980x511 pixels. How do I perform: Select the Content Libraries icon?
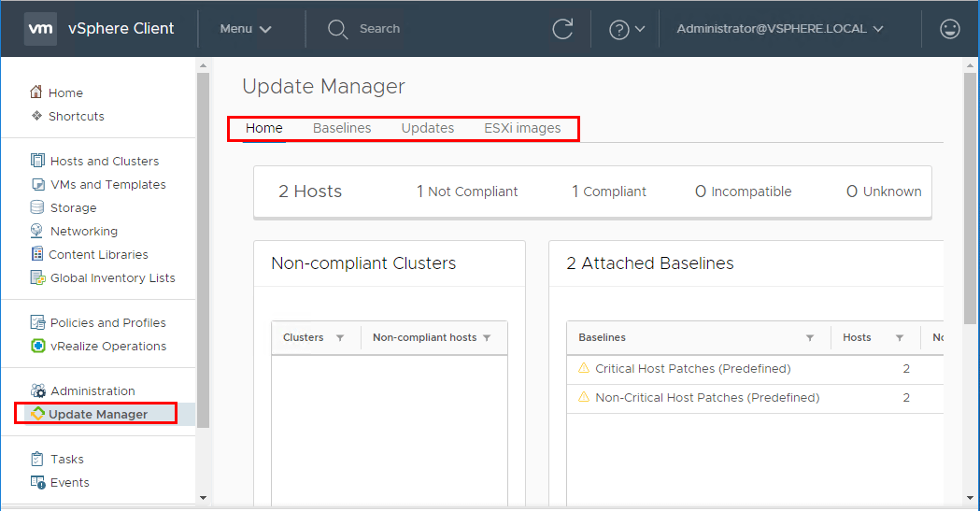37,254
